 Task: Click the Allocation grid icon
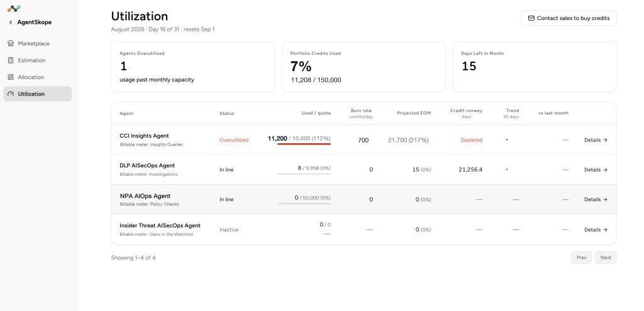(x=11, y=77)
